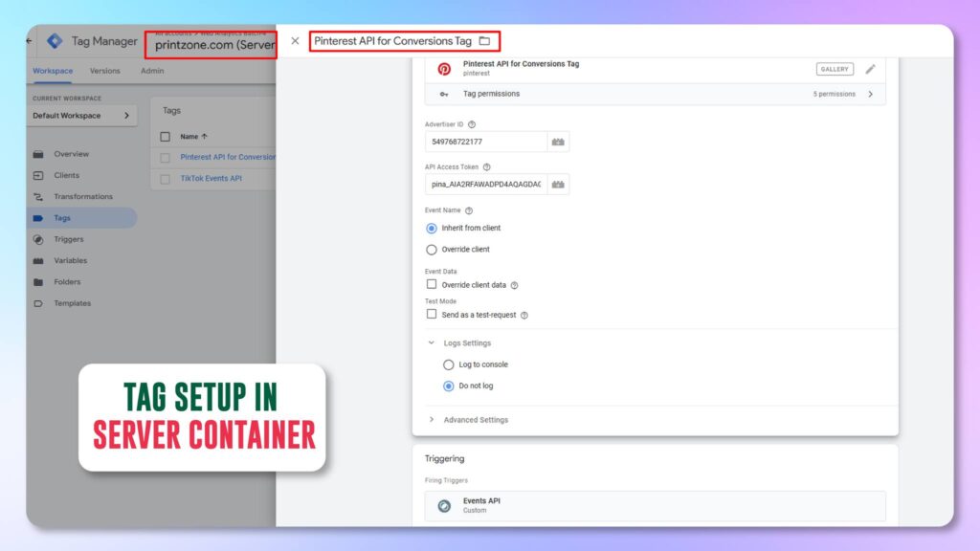Click the GALLERY button
The image size is (980, 551).
coord(835,69)
